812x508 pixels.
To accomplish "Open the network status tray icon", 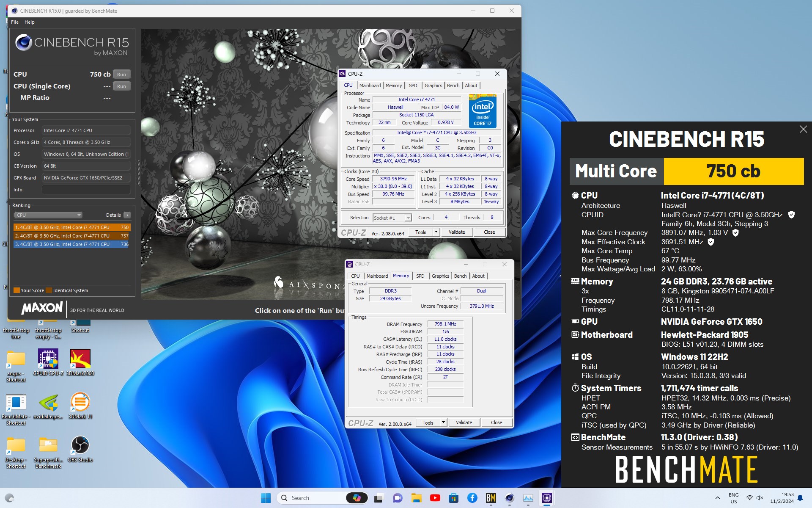I will point(749,498).
